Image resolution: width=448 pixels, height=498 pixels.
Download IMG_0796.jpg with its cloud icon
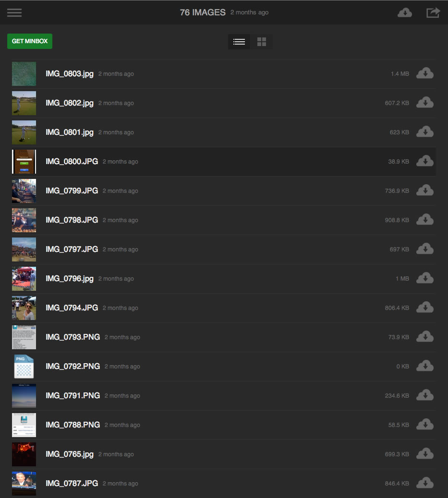coord(425,278)
